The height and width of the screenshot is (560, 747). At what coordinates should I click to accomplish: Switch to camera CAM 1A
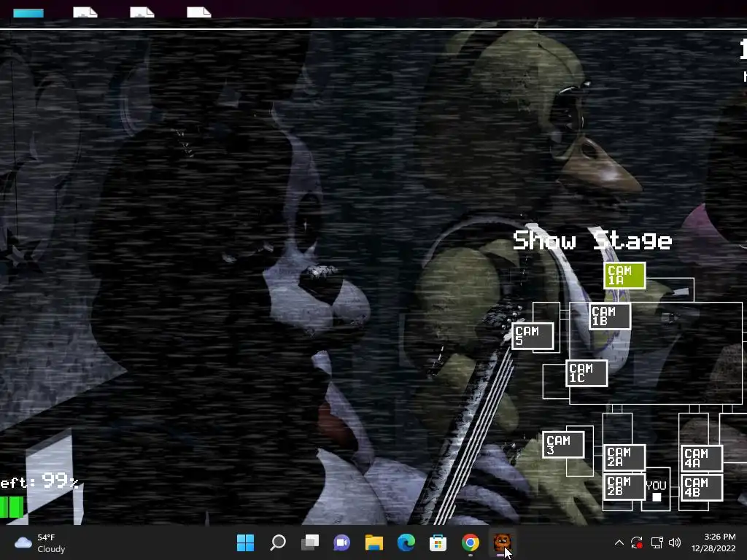[x=624, y=275]
